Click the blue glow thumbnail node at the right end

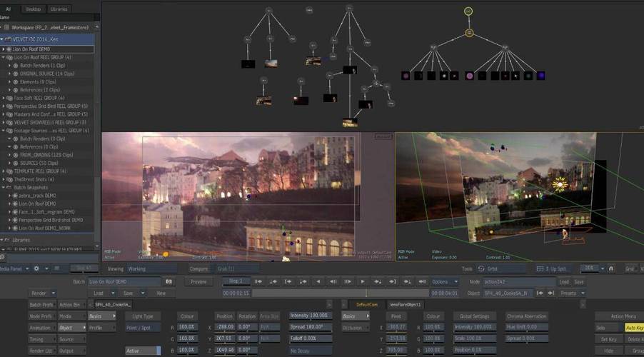pos(541,76)
